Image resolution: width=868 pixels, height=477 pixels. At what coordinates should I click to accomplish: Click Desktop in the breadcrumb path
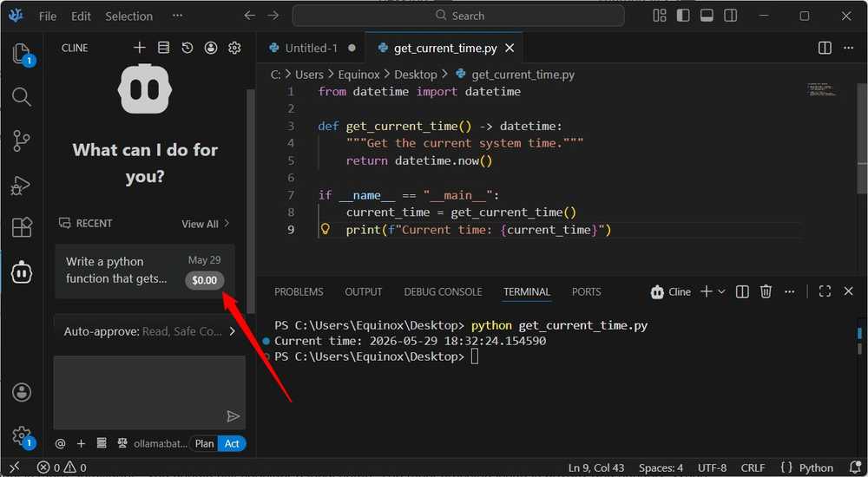coord(415,74)
